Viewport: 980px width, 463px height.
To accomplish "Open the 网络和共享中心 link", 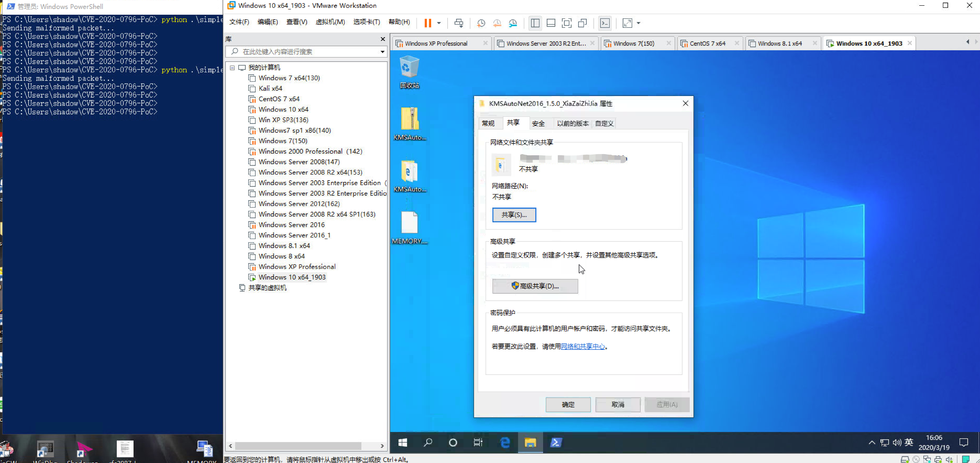I will (x=583, y=346).
